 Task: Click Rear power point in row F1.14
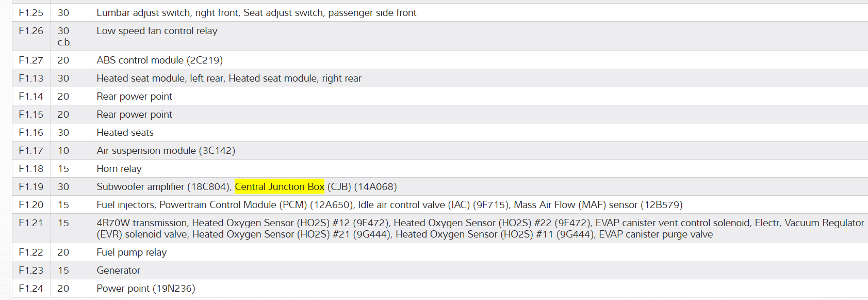click(x=134, y=97)
